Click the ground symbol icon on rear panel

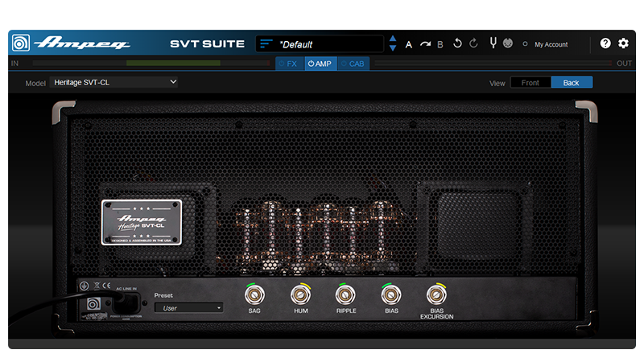coord(85,286)
